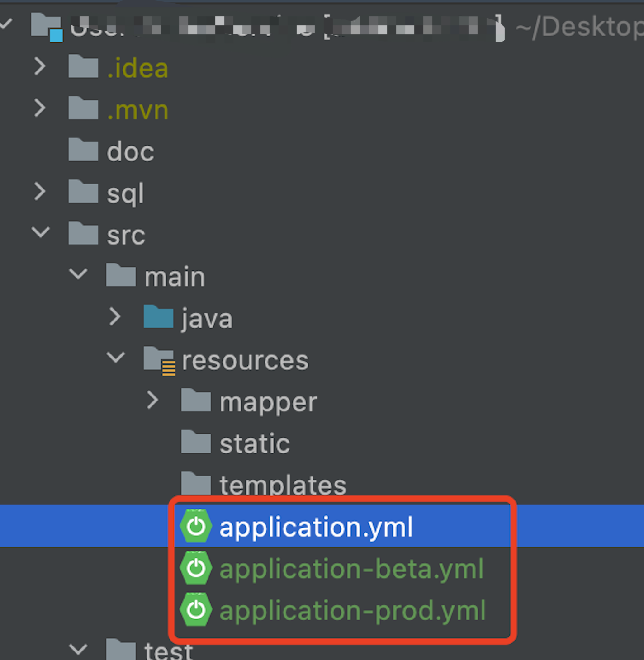This screenshot has height=660, width=644.
Task: Select the doc folder label
Action: (x=130, y=151)
